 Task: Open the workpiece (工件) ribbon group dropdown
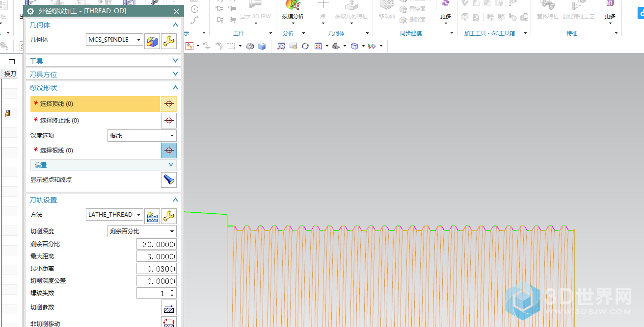(270, 33)
